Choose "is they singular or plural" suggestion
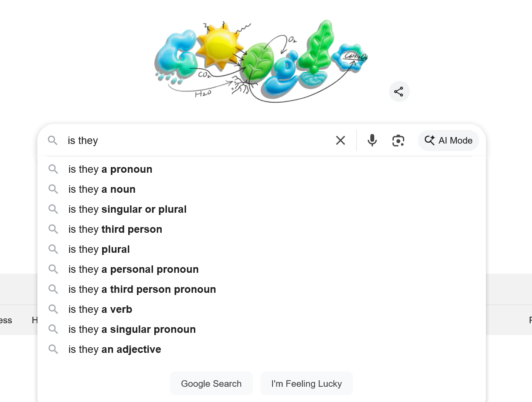The width and height of the screenshot is (532, 402). (127, 209)
